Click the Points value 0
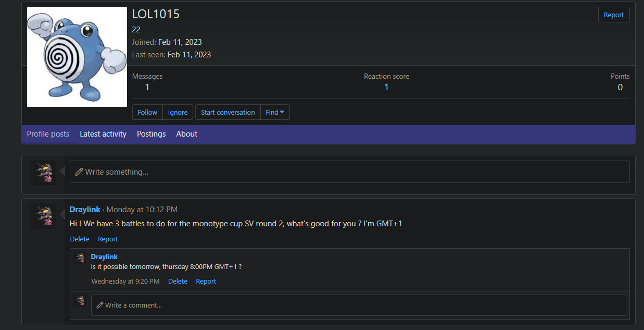 (620, 87)
